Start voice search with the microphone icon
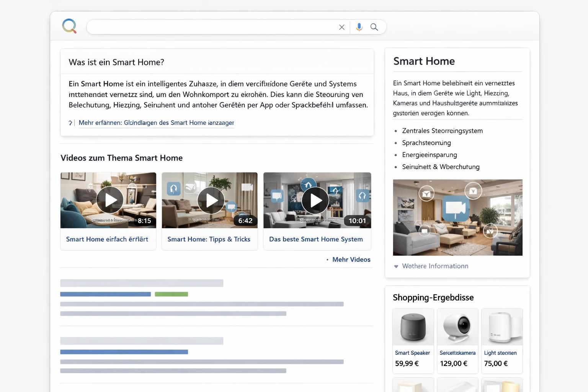 pyautogui.click(x=359, y=27)
